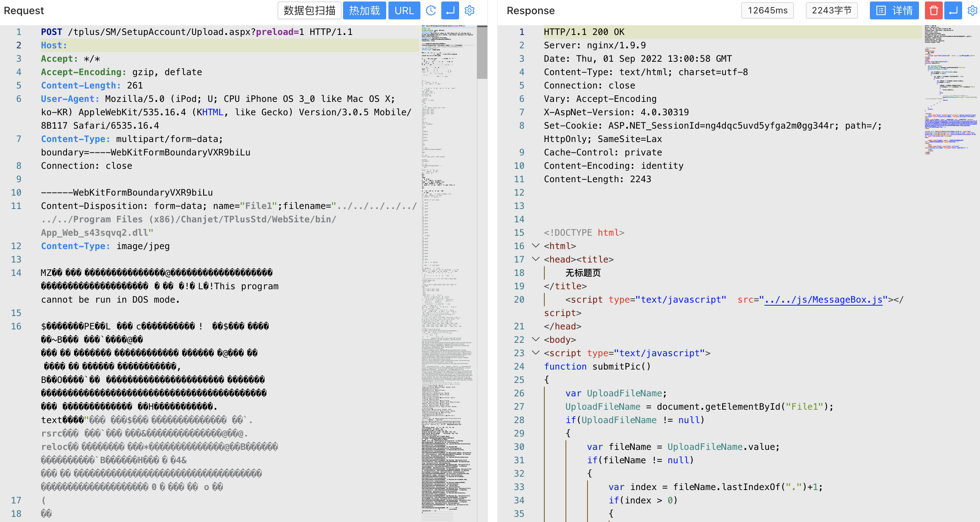Click the red trash delete icon
Screen dimensions: 980x522
[933, 10]
